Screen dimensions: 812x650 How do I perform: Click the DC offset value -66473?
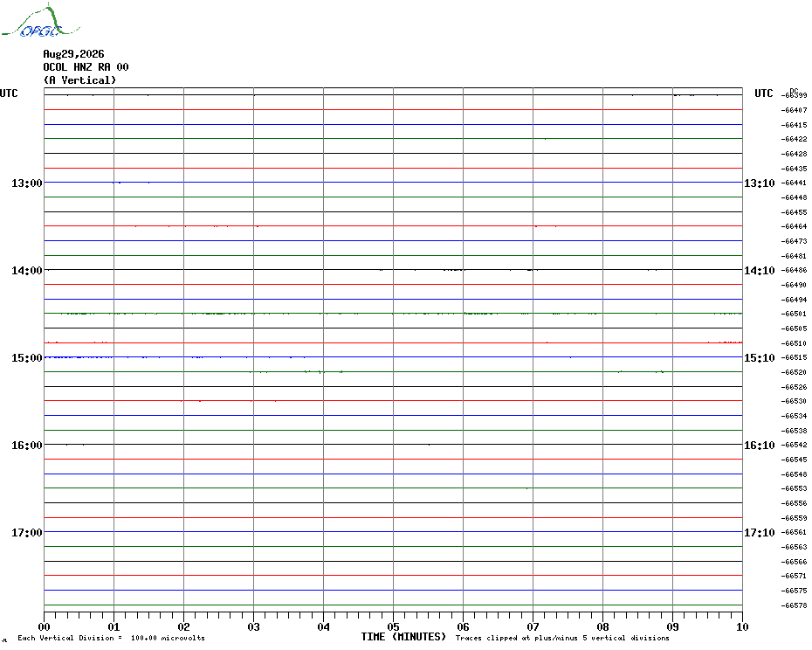[794, 241]
